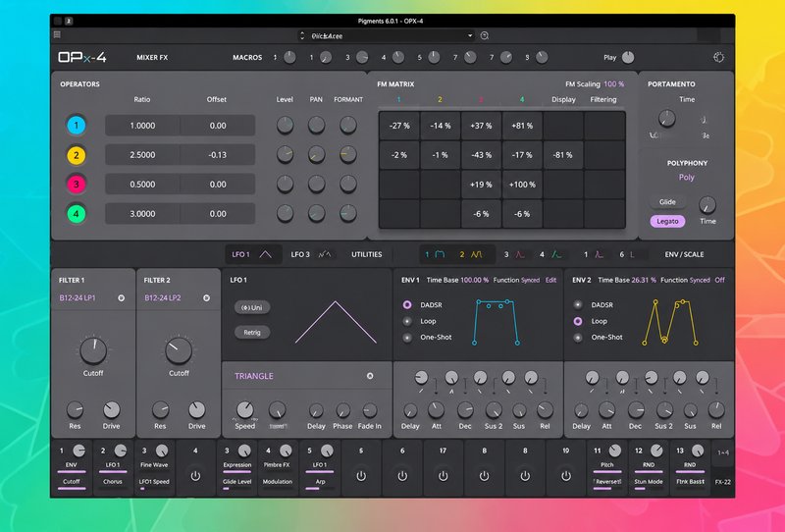Open the Polyphony Poly selector
785x532 pixels.
[686, 178]
